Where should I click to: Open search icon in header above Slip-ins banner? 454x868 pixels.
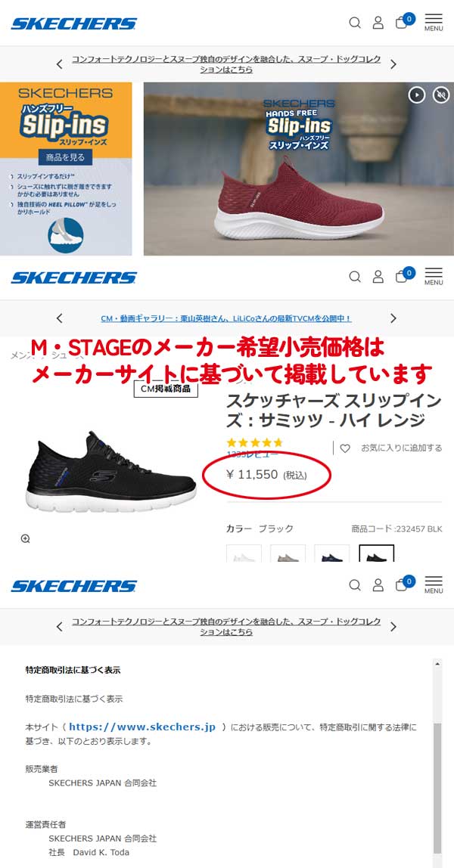(x=355, y=23)
